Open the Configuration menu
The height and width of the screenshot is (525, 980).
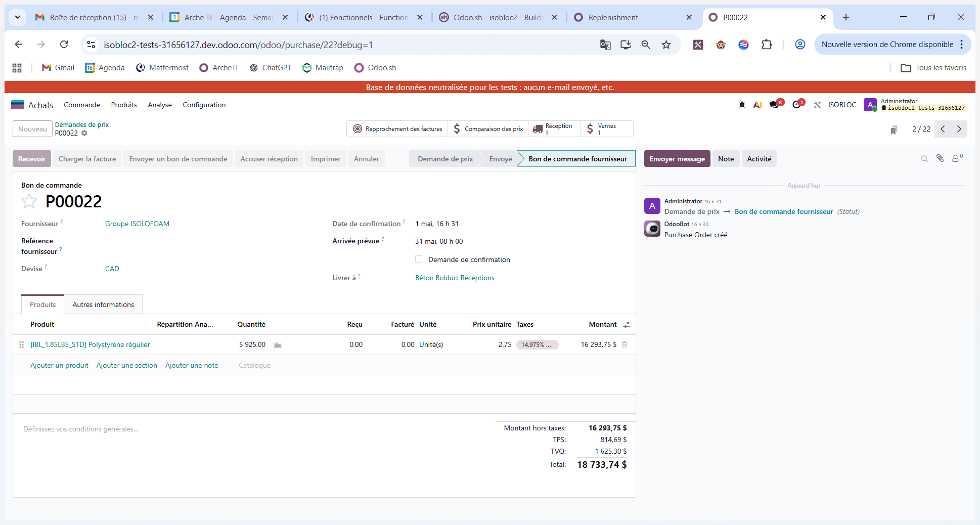coord(204,105)
